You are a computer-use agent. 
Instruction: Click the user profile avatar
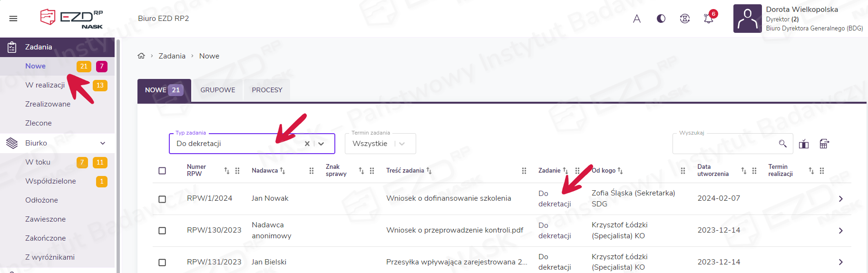(747, 19)
